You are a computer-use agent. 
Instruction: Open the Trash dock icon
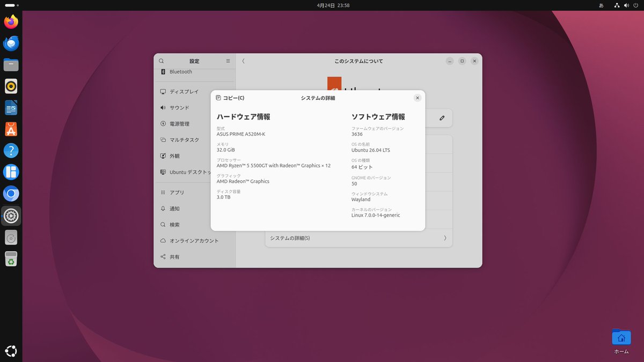click(11, 259)
